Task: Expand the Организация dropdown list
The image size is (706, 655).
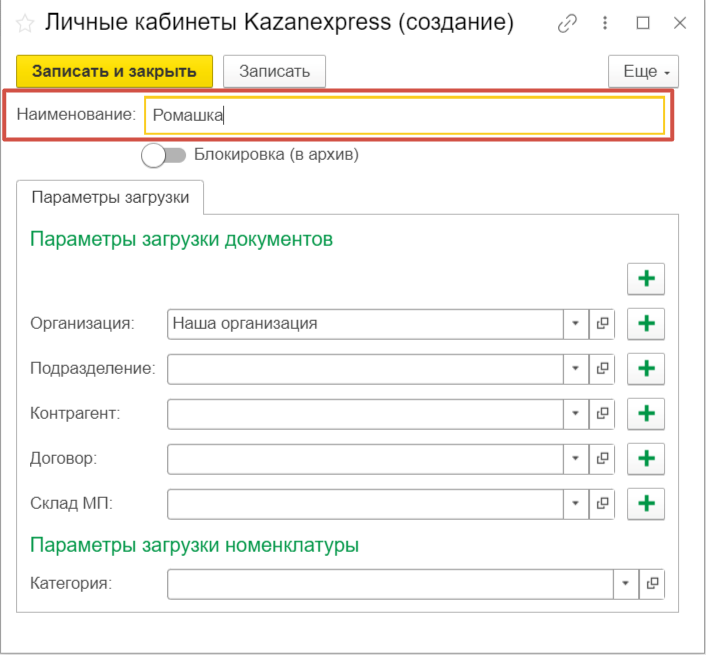Action: point(576,324)
